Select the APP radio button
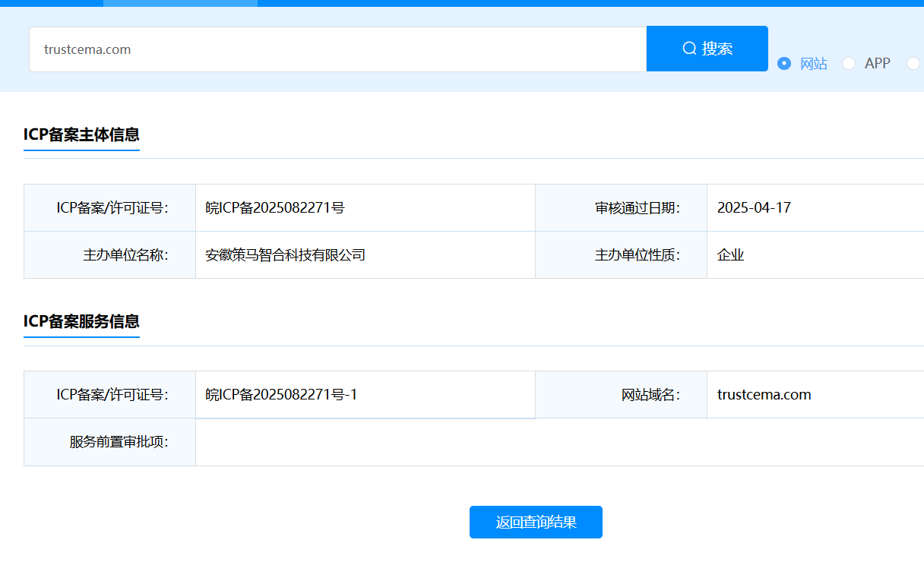The width and height of the screenshot is (924, 562). [x=849, y=64]
